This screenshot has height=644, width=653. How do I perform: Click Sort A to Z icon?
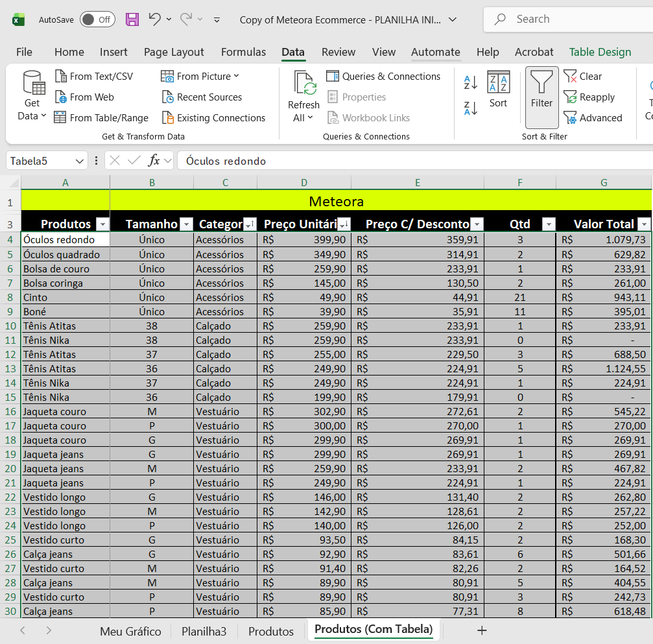click(x=471, y=82)
